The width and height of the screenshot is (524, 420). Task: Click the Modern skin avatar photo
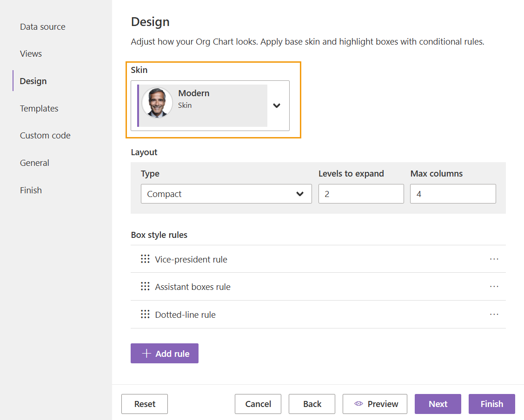coord(157,103)
